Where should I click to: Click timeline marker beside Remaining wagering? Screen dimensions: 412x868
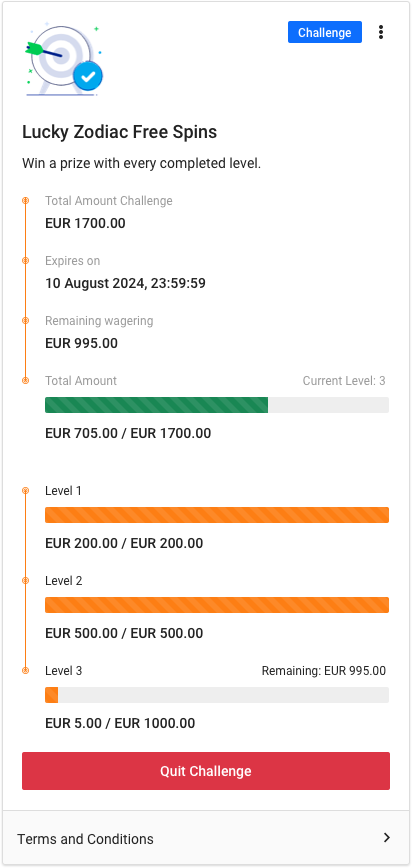(25, 321)
